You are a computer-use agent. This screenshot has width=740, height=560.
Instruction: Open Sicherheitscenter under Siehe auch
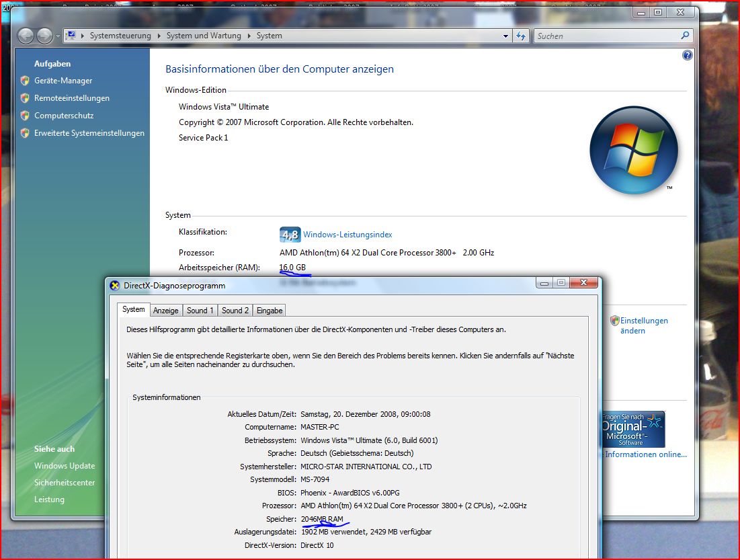pos(64,483)
